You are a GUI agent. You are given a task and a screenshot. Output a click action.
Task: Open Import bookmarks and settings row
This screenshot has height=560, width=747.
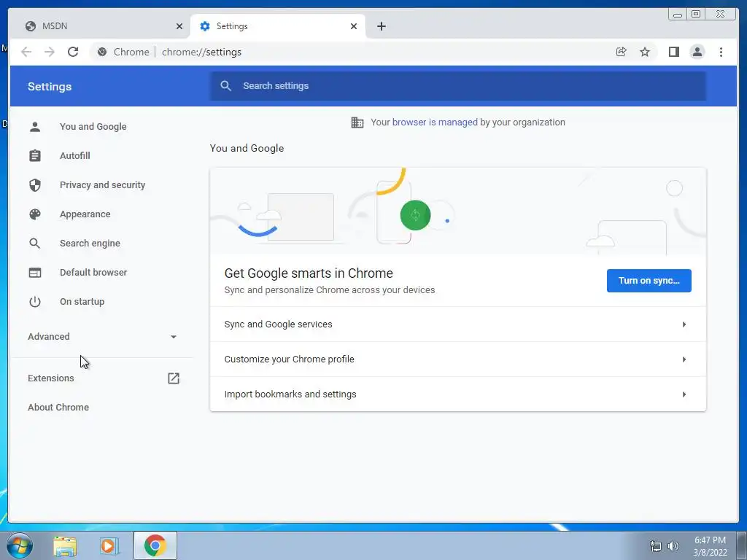(x=458, y=394)
